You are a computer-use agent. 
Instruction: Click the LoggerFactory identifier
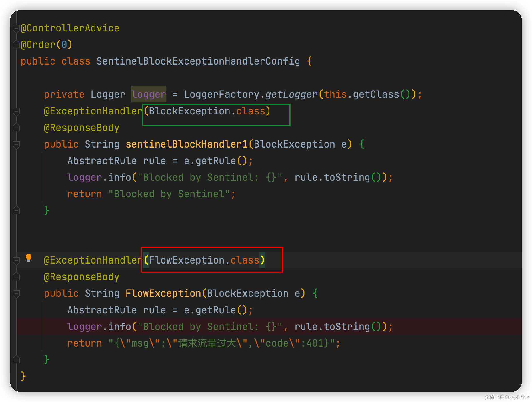(222, 95)
